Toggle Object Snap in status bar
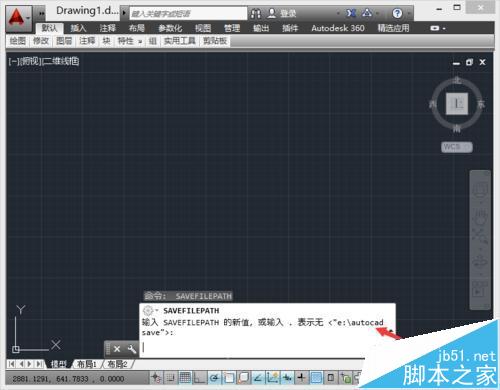Image resolution: width=500 pixels, height=390 pixels. (229, 378)
